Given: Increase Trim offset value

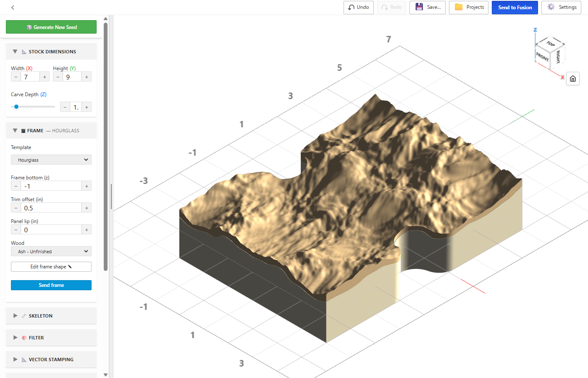Looking at the screenshot, I should tap(87, 208).
